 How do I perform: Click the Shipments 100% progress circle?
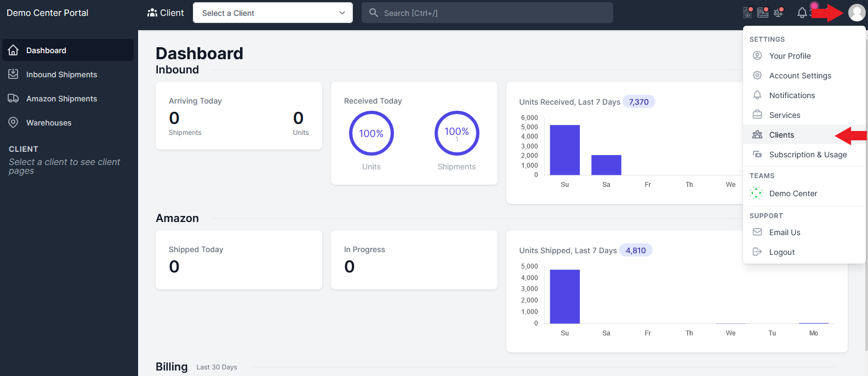pos(456,133)
